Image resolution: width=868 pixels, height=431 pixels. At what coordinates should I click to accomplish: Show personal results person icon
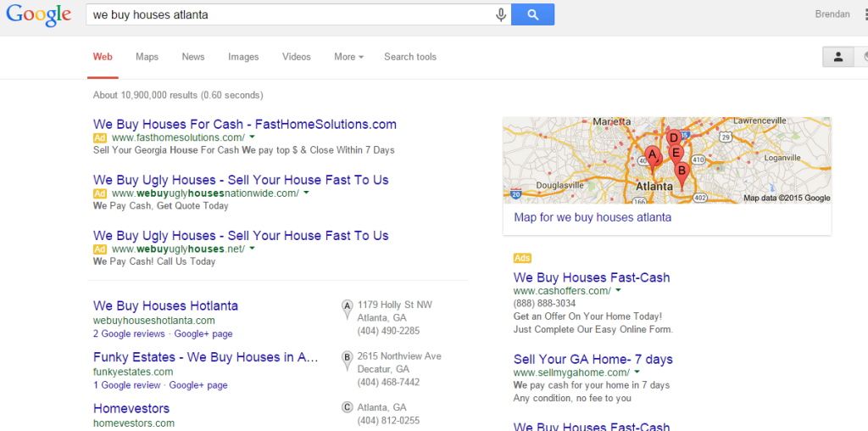[x=838, y=57]
